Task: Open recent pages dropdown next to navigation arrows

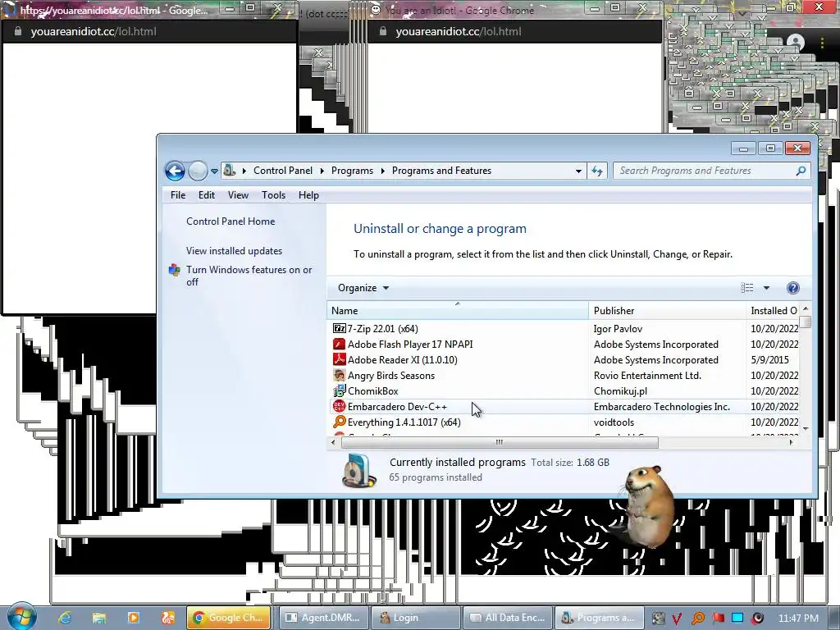Action: point(214,171)
